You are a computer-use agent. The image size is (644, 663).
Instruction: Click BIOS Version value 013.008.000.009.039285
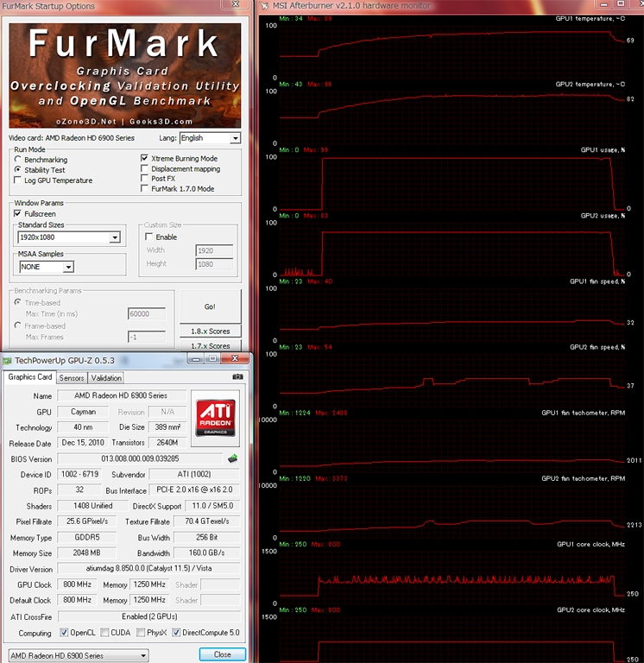[x=140, y=458]
